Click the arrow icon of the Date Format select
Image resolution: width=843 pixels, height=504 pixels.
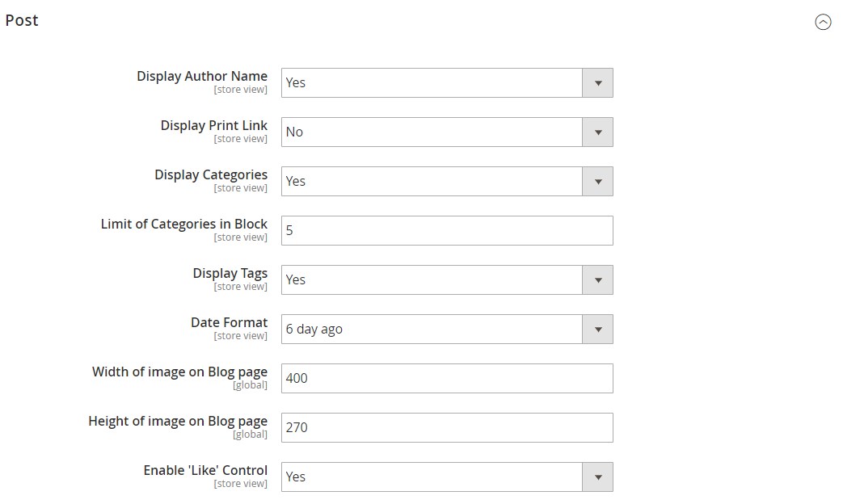(x=598, y=329)
